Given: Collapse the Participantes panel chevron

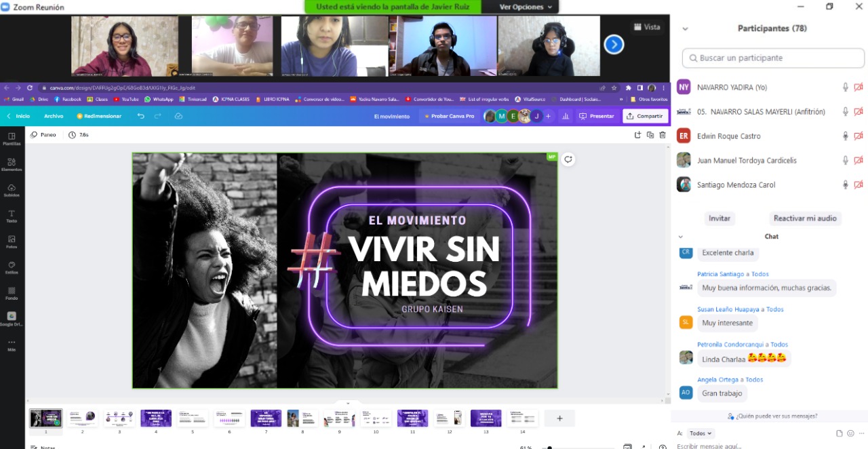Looking at the screenshot, I should click(685, 29).
